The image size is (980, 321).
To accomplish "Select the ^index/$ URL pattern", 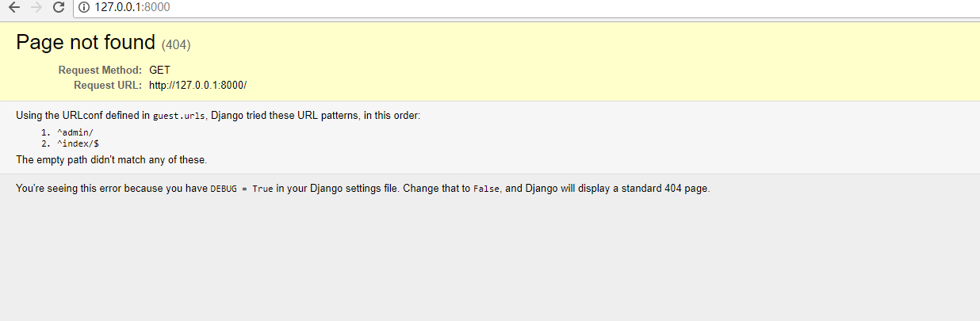I will (77, 143).
